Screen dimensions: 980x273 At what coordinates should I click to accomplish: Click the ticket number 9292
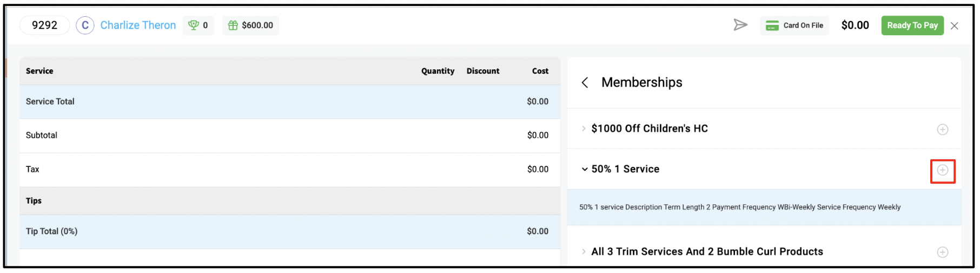coord(44,25)
